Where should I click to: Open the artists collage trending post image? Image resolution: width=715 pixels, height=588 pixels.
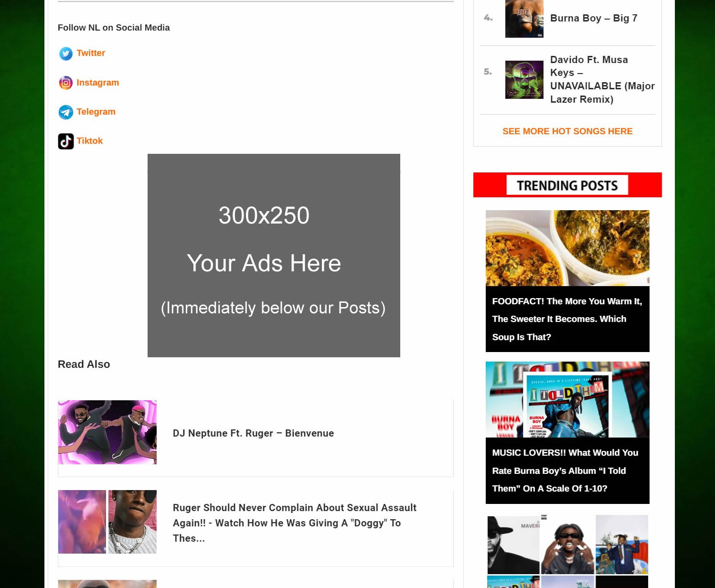point(567,551)
